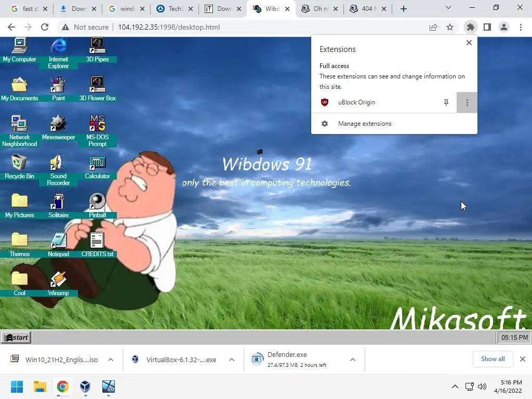Open the Recycle Bin icon

19,167
